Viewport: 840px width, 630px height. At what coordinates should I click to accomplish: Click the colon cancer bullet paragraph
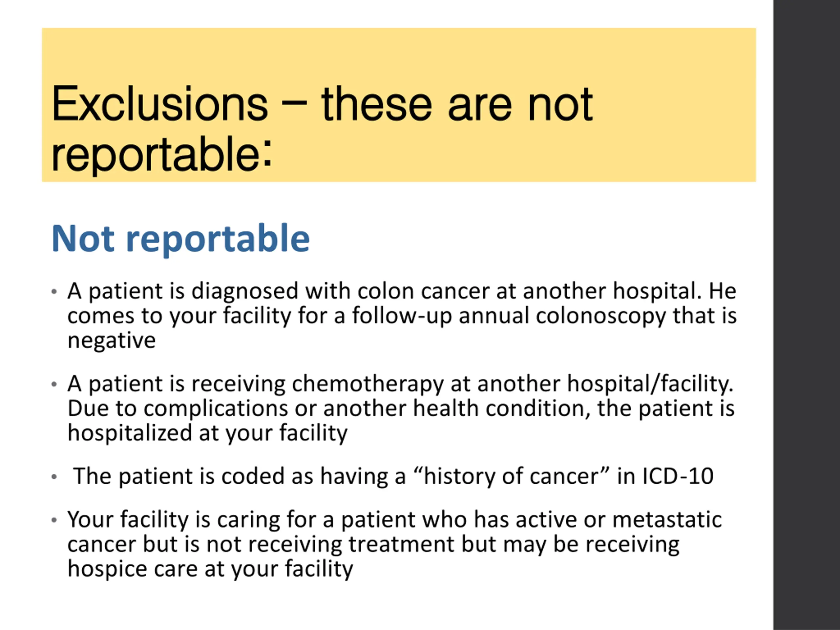tap(402, 315)
